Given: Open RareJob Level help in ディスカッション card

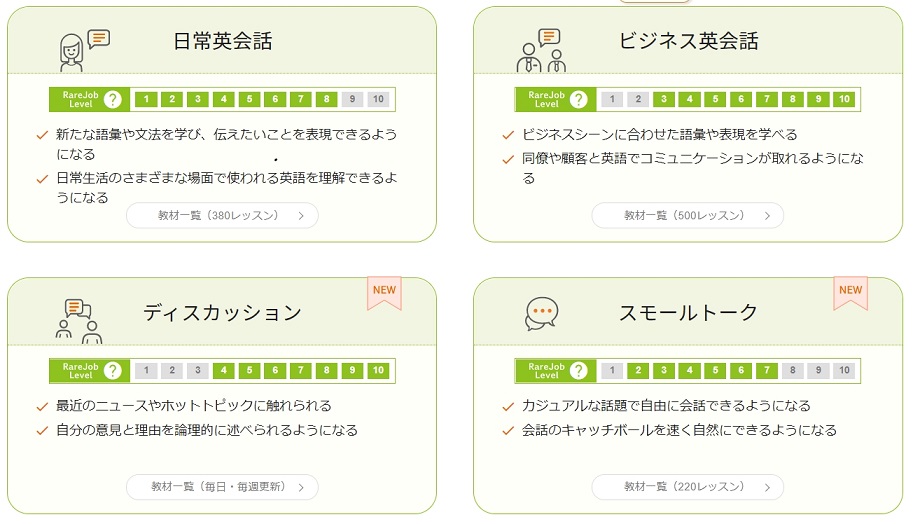Looking at the screenshot, I should coord(113,370).
